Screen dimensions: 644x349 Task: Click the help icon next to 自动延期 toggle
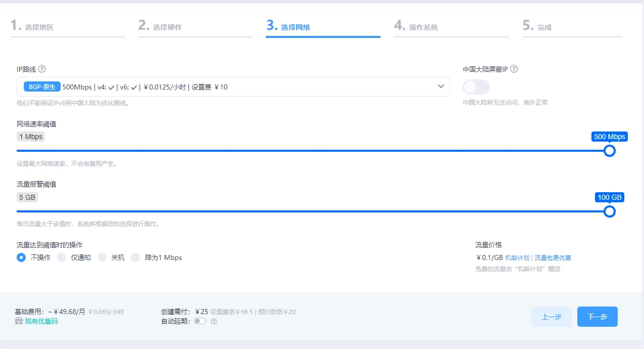pyautogui.click(x=214, y=321)
